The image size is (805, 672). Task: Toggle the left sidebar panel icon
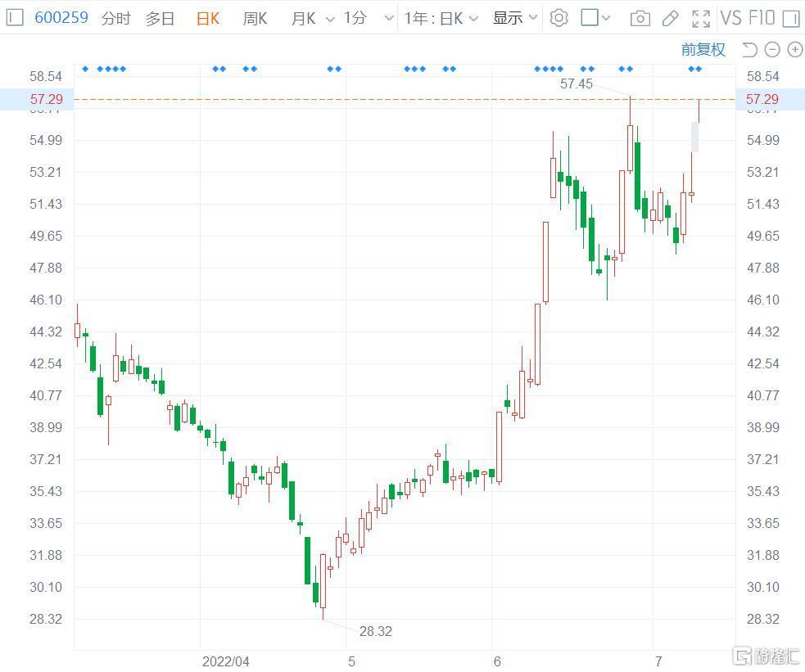[15, 17]
